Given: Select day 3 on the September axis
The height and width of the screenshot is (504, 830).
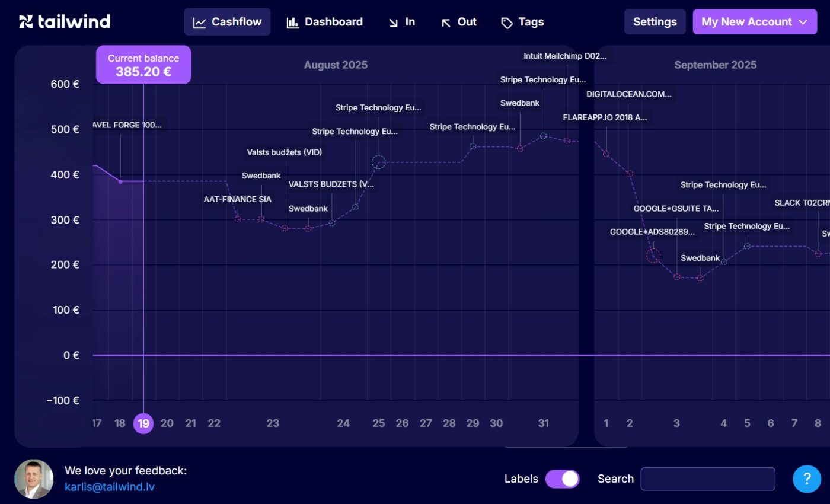Looking at the screenshot, I should pyautogui.click(x=676, y=423).
